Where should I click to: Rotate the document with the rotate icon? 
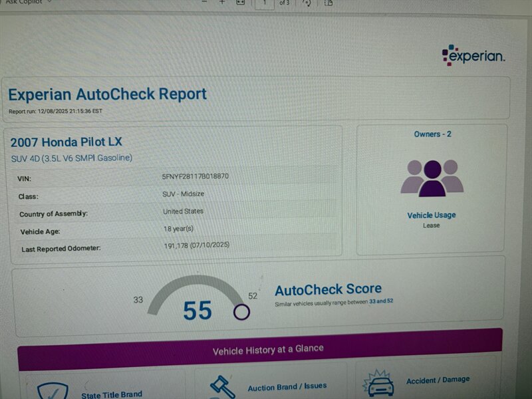[307, 3]
